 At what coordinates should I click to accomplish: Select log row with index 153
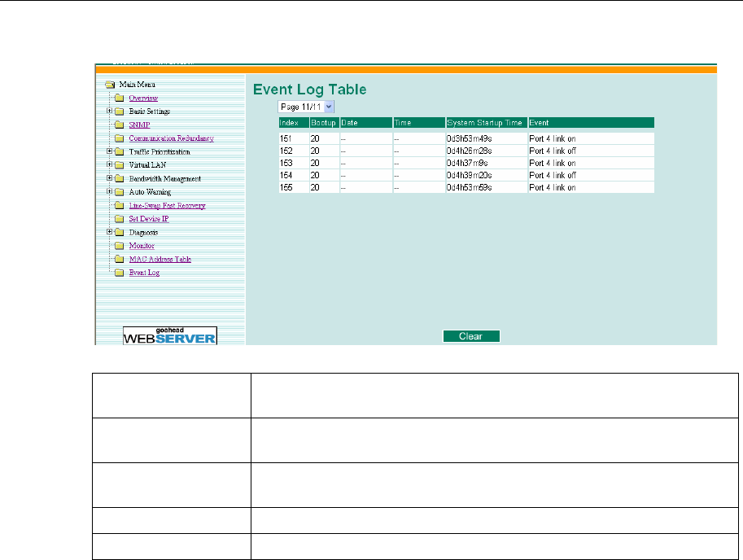[x=466, y=163]
